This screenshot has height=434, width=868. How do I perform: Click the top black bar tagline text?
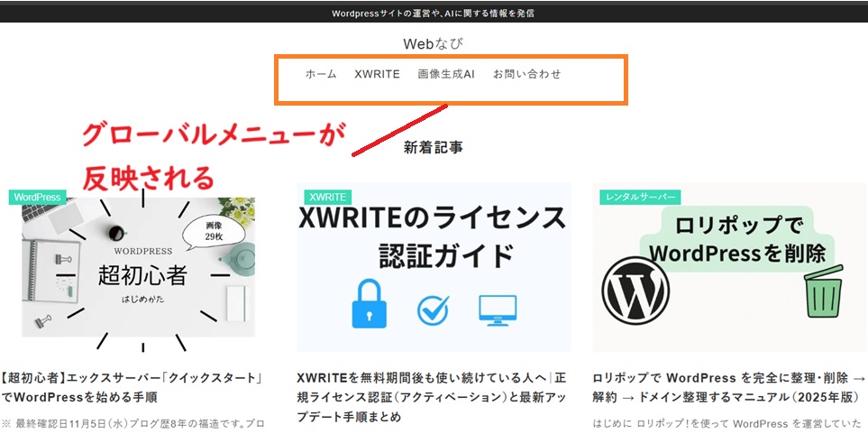coord(433,13)
